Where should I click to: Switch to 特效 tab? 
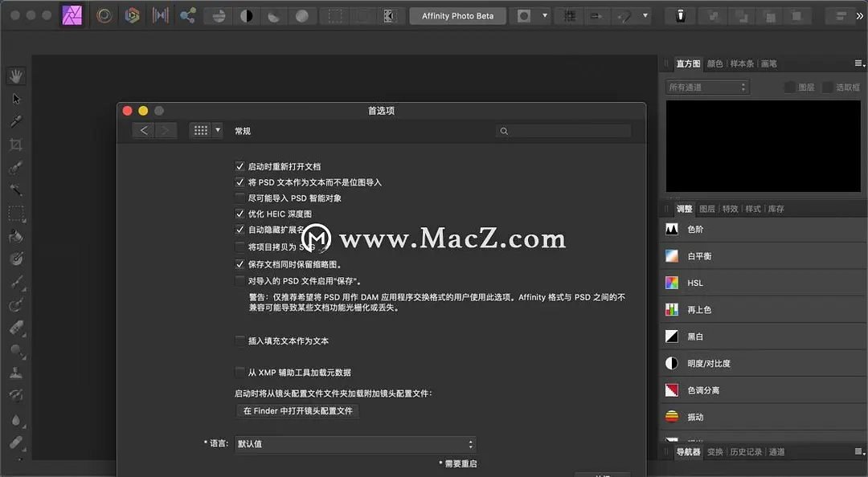tap(730, 209)
